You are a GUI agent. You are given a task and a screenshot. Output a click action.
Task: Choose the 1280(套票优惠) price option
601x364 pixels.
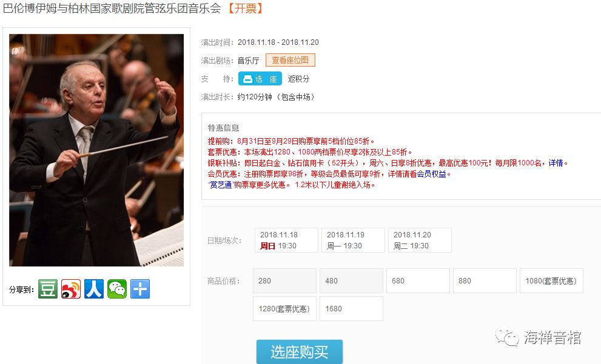tap(284, 308)
